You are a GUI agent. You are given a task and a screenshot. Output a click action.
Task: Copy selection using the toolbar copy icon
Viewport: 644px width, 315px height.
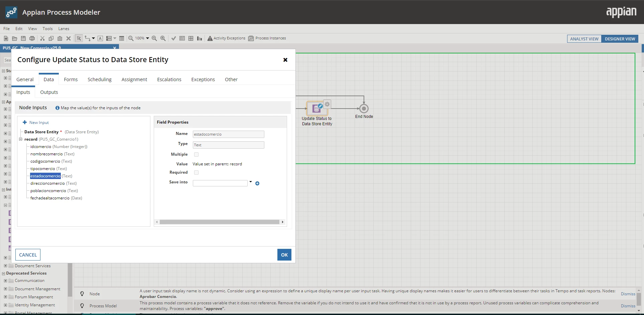(51, 38)
